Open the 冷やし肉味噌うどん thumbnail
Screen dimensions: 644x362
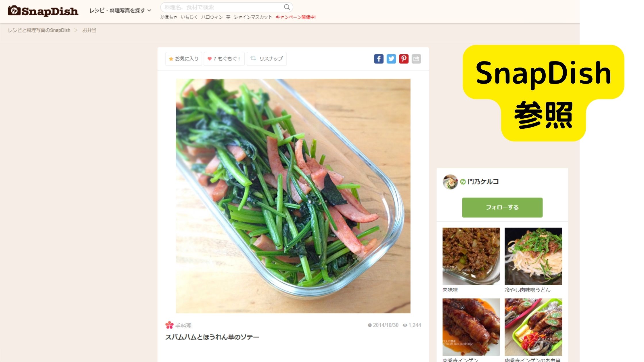point(533,256)
